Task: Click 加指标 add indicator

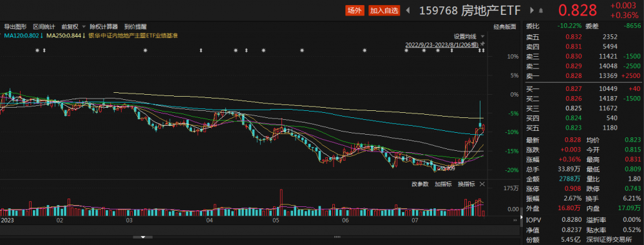Action: [443, 184]
